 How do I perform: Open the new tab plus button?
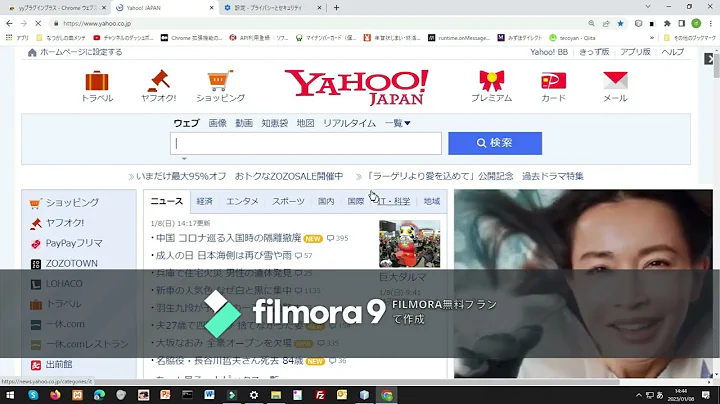[x=336, y=8]
